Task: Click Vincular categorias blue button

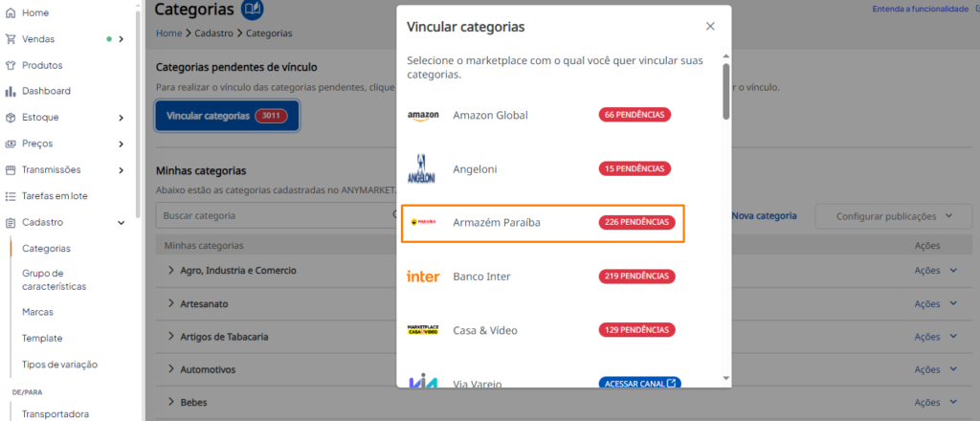Action: [x=228, y=116]
